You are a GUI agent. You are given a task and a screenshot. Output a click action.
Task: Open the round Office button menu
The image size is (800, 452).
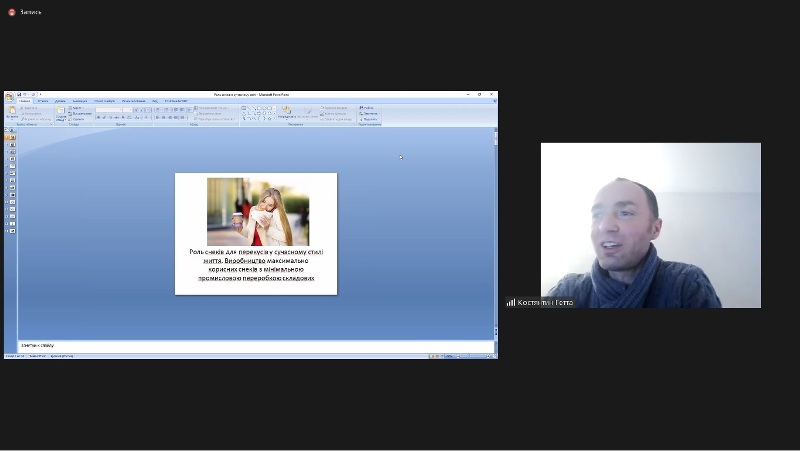(x=10, y=96)
